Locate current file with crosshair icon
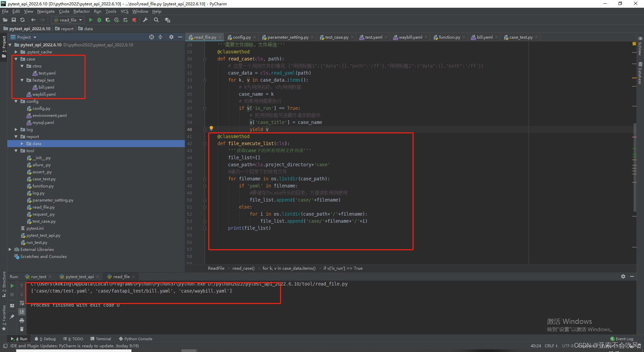 point(152,37)
